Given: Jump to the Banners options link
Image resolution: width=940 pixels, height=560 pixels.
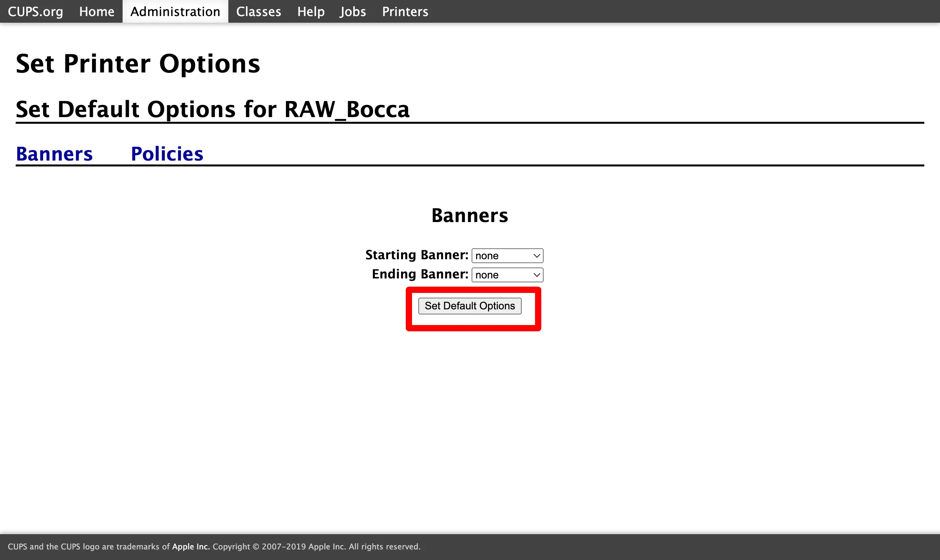Looking at the screenshot, I should (54, 154).
